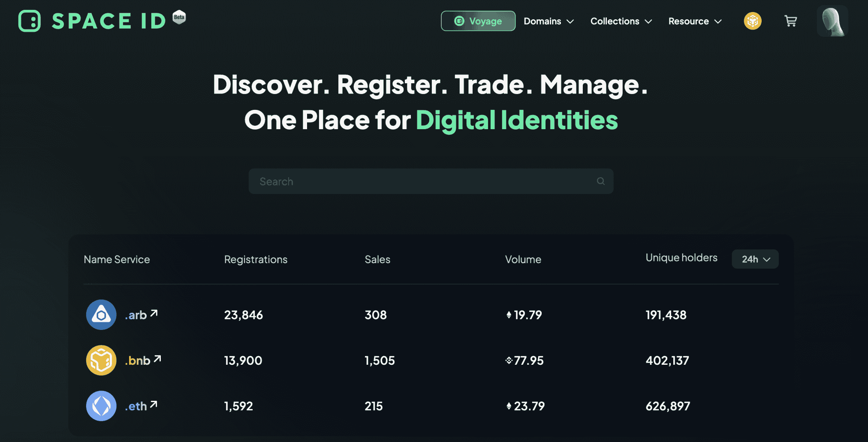
Task: Open the user profile avatar
Action: pos(832,21)
